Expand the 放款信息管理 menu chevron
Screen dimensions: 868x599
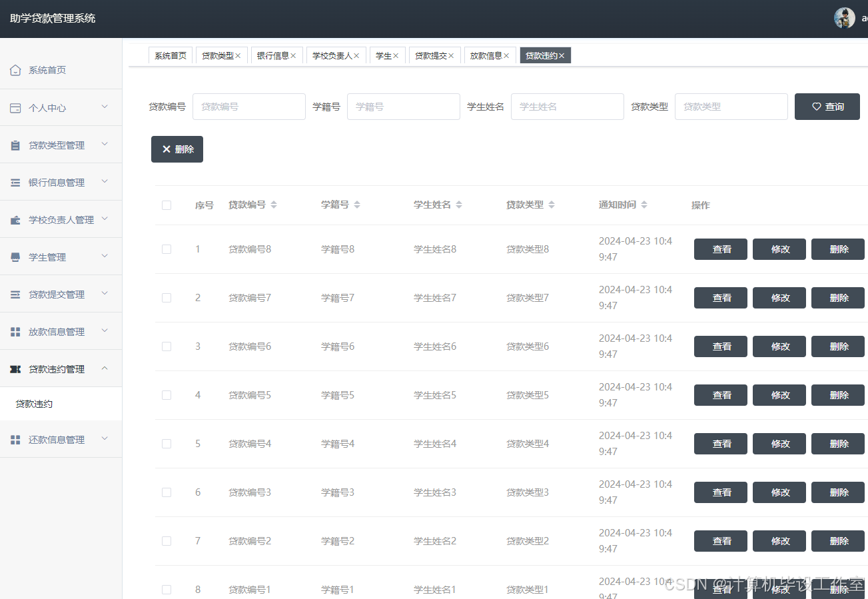coord(105,330)
